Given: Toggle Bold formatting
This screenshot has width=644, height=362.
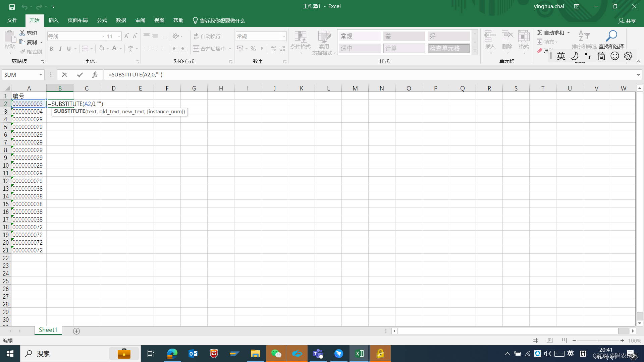Looking at the screenshot, I should [x=51, y=49].
